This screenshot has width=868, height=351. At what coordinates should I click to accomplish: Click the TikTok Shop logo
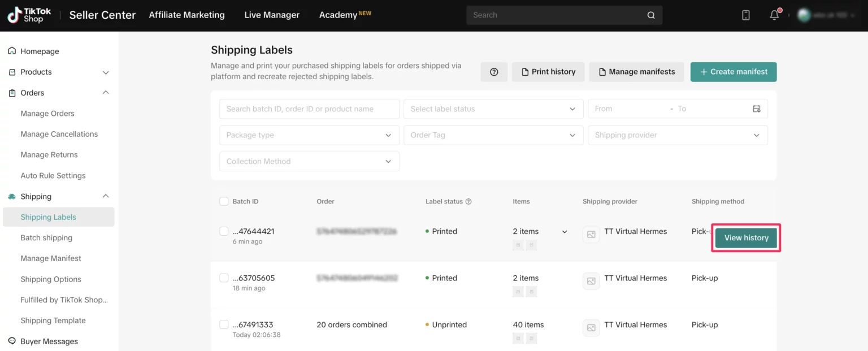pos(29,15)
